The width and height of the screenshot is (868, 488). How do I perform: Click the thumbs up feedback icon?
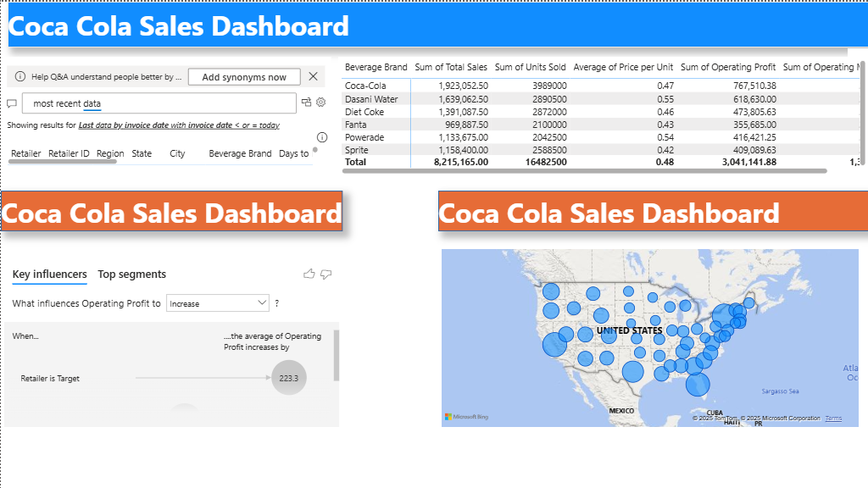[x=309, y=274]
